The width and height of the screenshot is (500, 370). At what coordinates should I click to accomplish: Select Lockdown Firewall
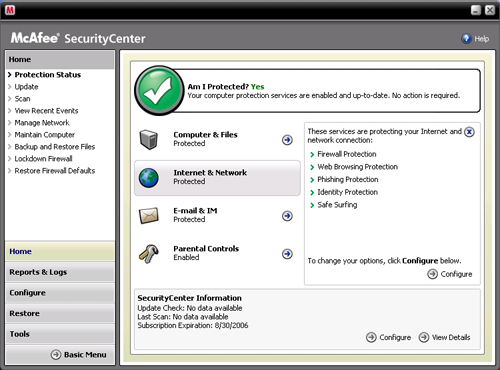click(x=43, y=159)
